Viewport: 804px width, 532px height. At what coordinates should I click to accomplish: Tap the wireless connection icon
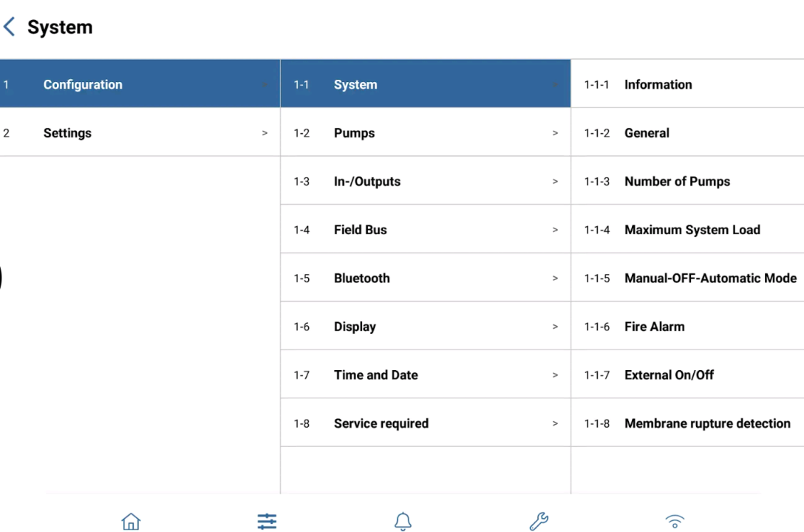pyautogui.click(x=675, y=521)
